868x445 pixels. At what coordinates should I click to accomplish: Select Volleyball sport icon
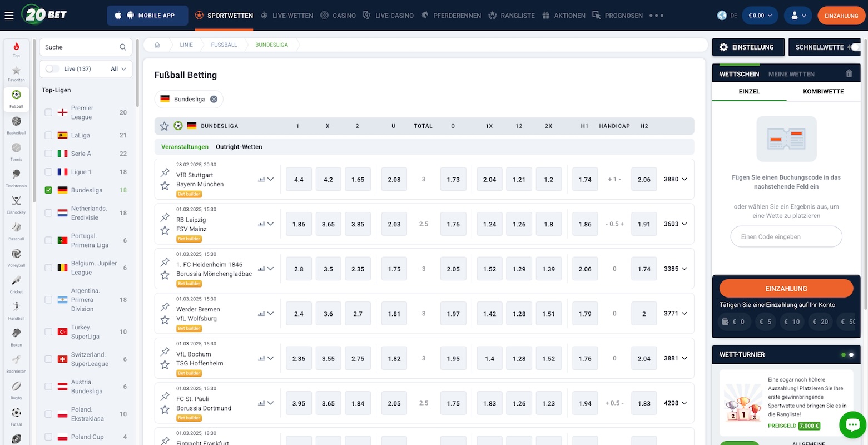click(x=16, y=257)
